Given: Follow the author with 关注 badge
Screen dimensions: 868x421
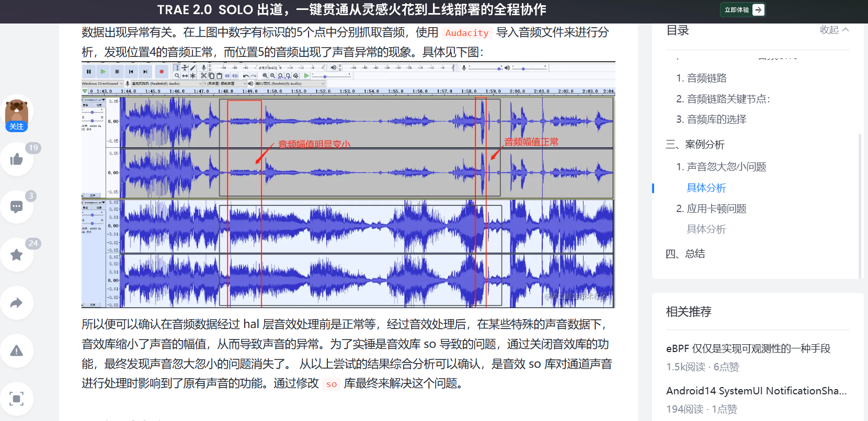Looking at the screenshot, I should (x=17, y=126).
